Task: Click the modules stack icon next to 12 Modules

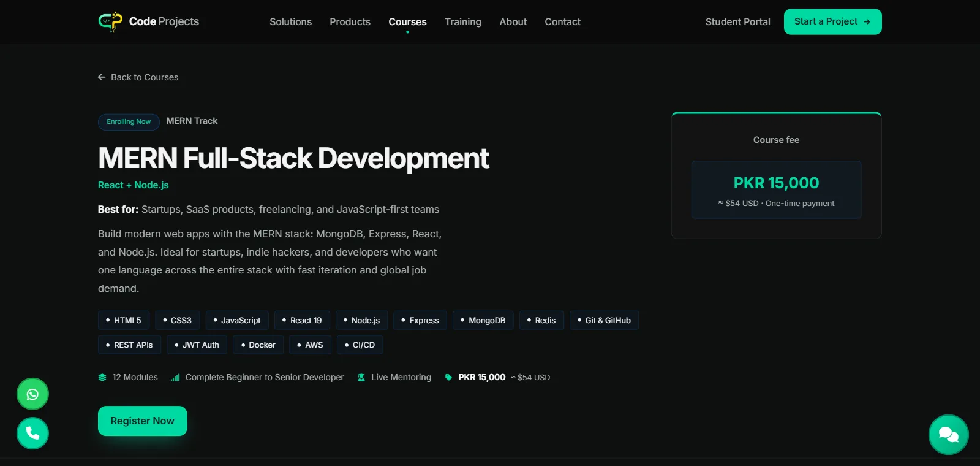Action: point(102,378)
